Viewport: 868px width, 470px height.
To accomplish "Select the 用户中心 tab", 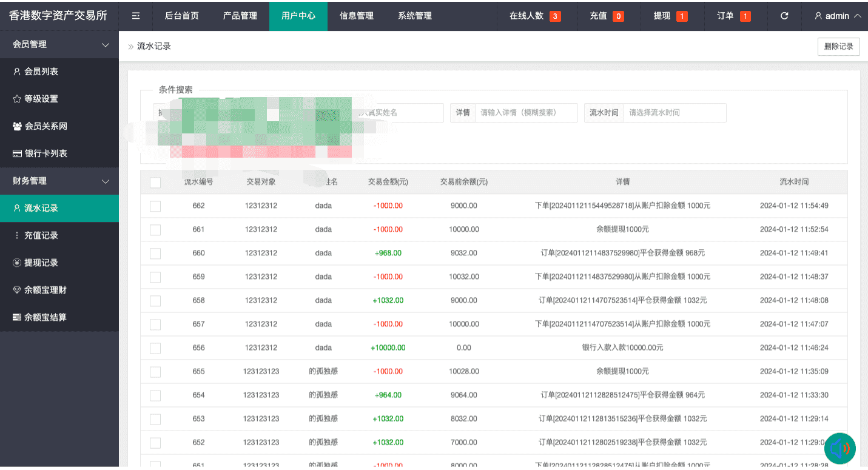I will [x=298, y=16].
